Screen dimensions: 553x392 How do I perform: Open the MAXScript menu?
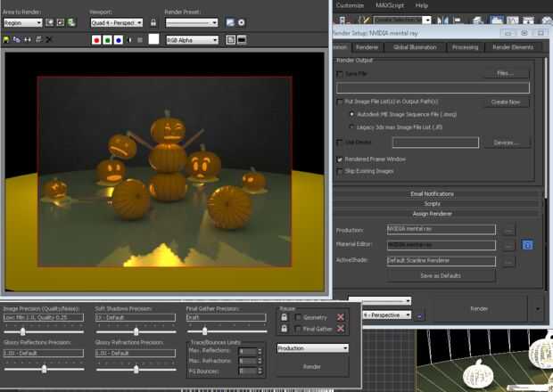click(388, 5)
